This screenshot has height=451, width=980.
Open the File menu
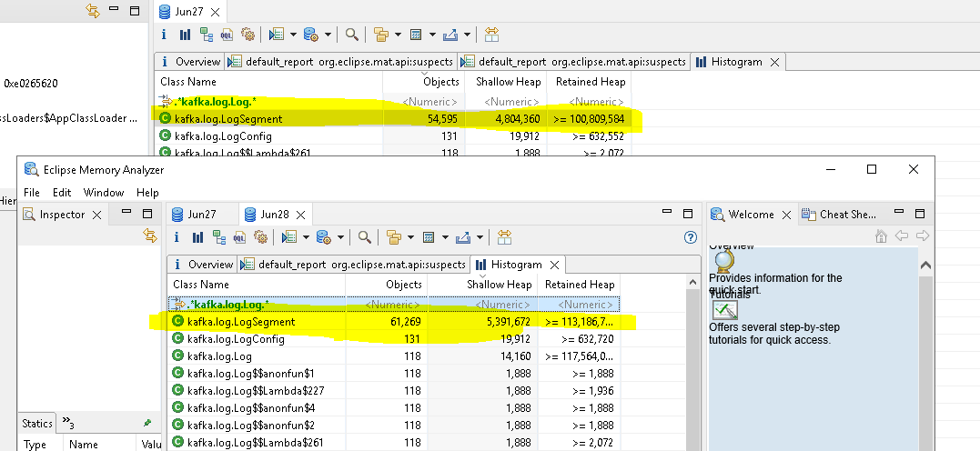click(x=31, y=193)
